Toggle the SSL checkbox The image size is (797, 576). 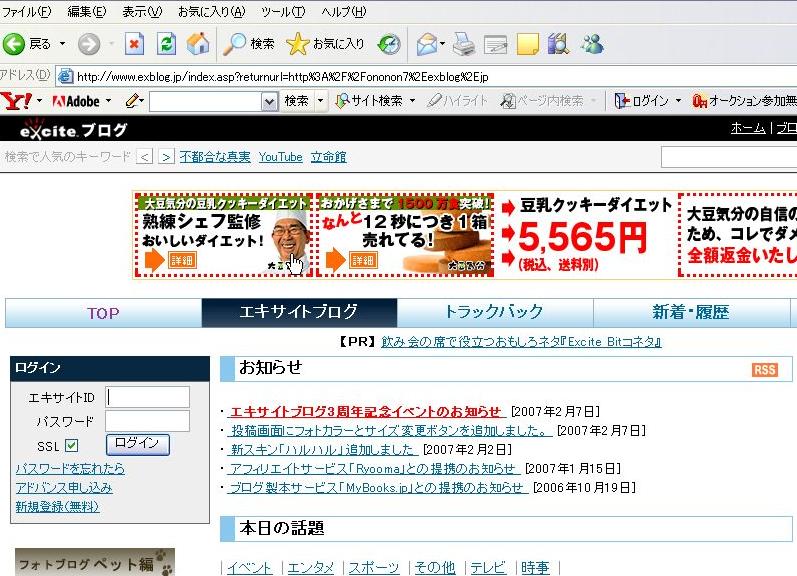click(72, 446)
